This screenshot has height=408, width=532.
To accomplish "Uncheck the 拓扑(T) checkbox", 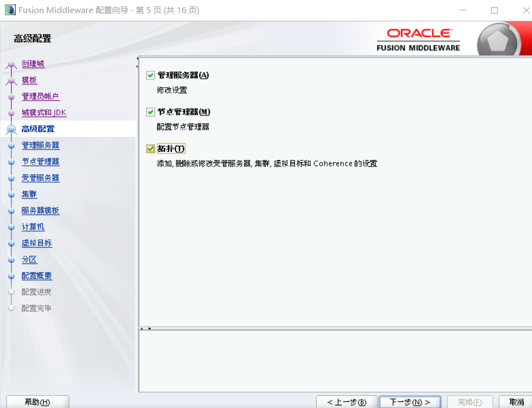I will point(150,148).
